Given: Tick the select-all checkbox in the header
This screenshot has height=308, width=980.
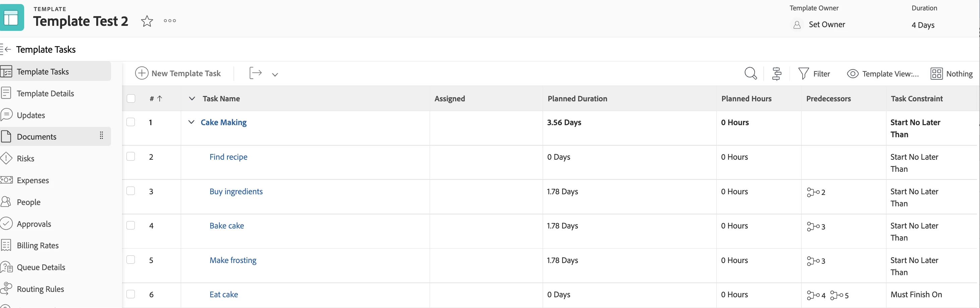Looking at the screenshot, I should [x=131, y=99].
